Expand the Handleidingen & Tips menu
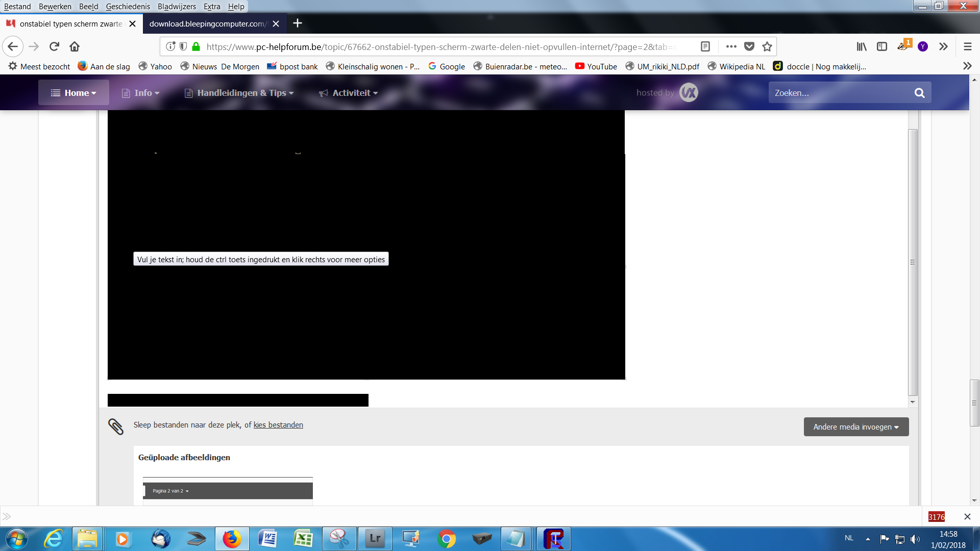The height and width of the screenshot is (551, 980). click(x=239, y=93)
